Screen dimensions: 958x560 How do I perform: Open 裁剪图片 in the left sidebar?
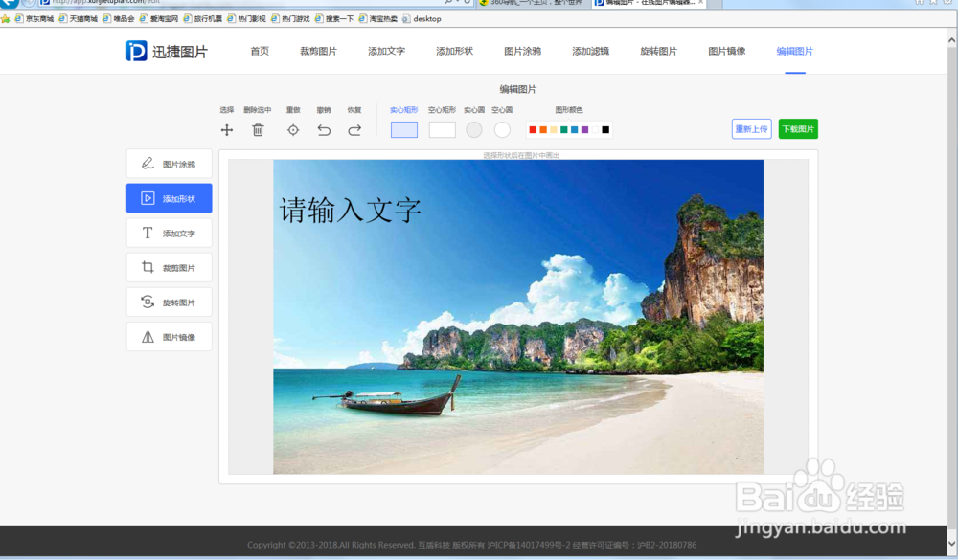tap(170, 267)
